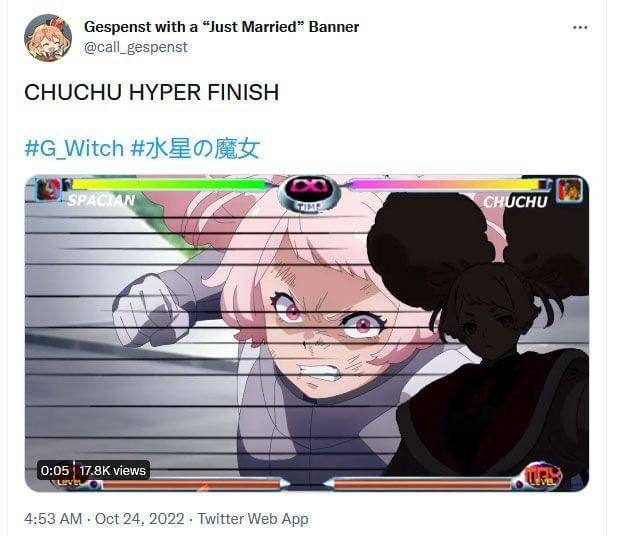This screenshot has width=624, height=536.
Task: Open the #G_Witch hashtag
Action: point(74,148)
